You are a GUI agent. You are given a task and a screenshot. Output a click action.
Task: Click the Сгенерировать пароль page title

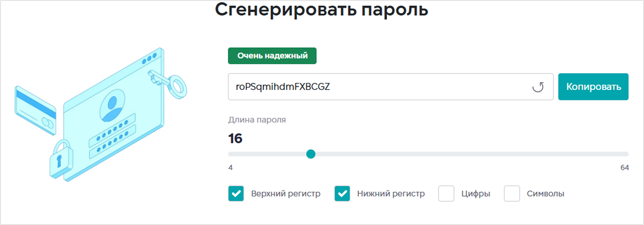(x=322, y=10)
